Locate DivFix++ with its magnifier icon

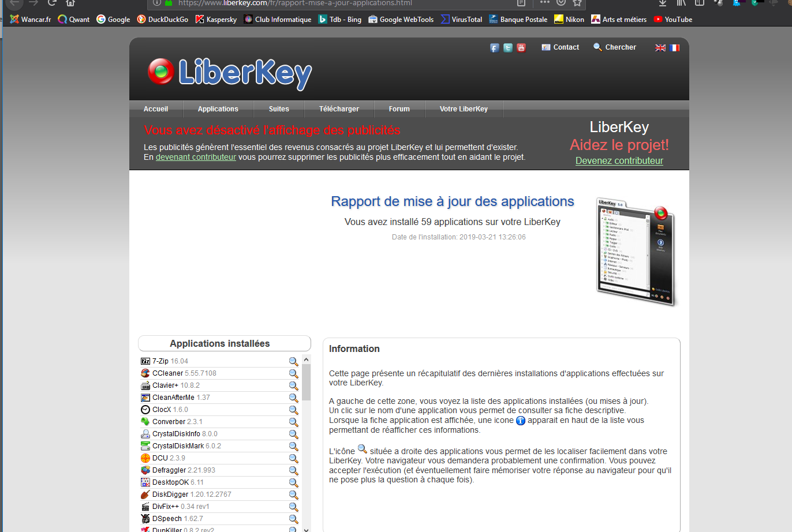point(293,507)
